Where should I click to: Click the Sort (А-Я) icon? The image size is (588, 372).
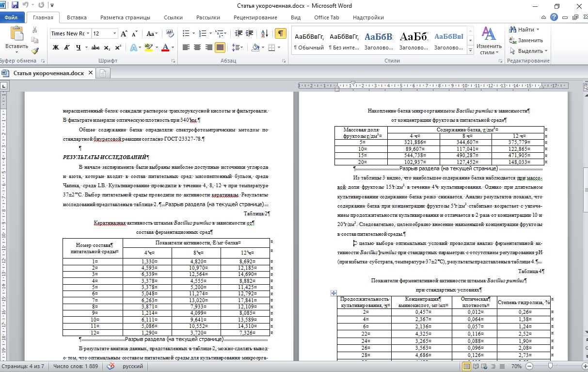tap(264, 34)
